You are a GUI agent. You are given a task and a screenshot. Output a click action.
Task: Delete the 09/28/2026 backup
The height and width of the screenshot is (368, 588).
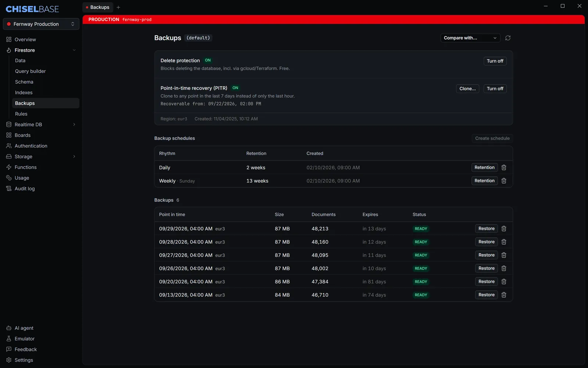(x=504, y=242)
